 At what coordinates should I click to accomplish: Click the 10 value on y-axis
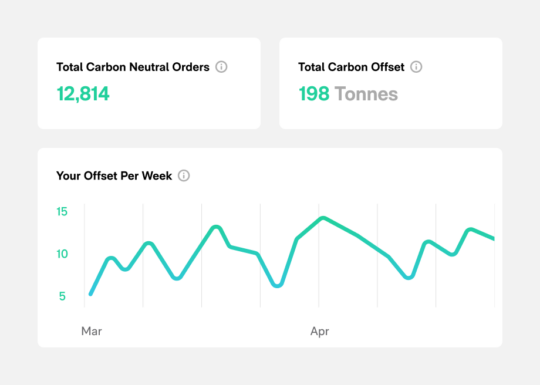(x=62, y=254)
